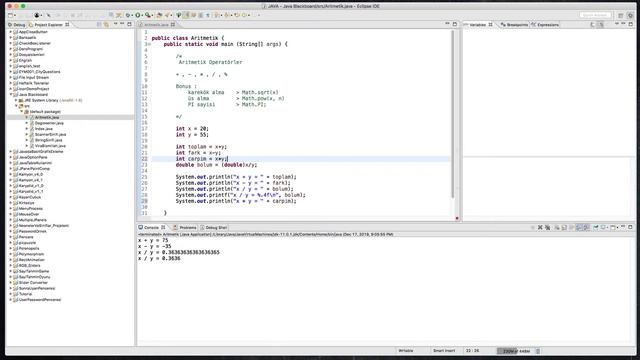Open the Problems tab

tap(185, 227)
